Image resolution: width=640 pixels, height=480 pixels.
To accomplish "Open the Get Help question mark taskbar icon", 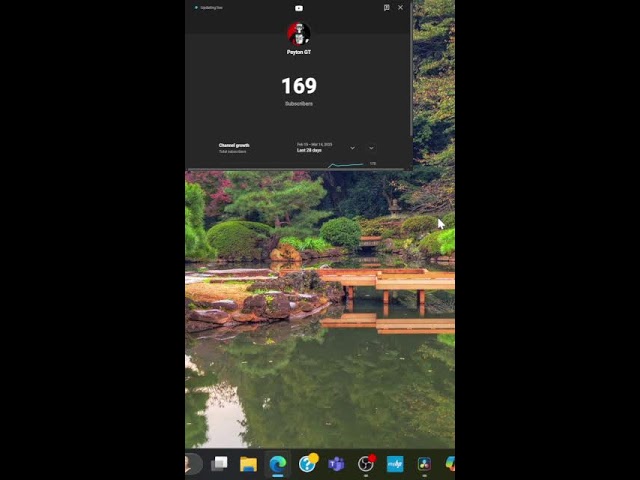I will pos(308,464).
